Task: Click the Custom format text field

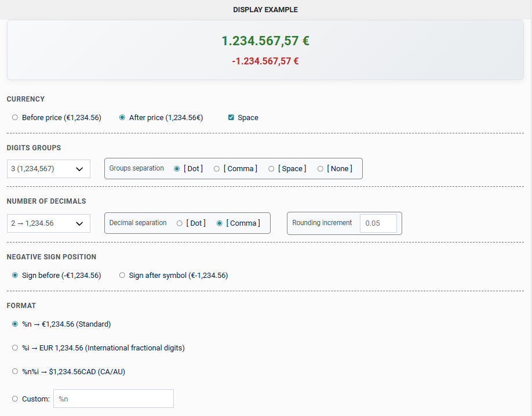Action: (x=114, y=399)
